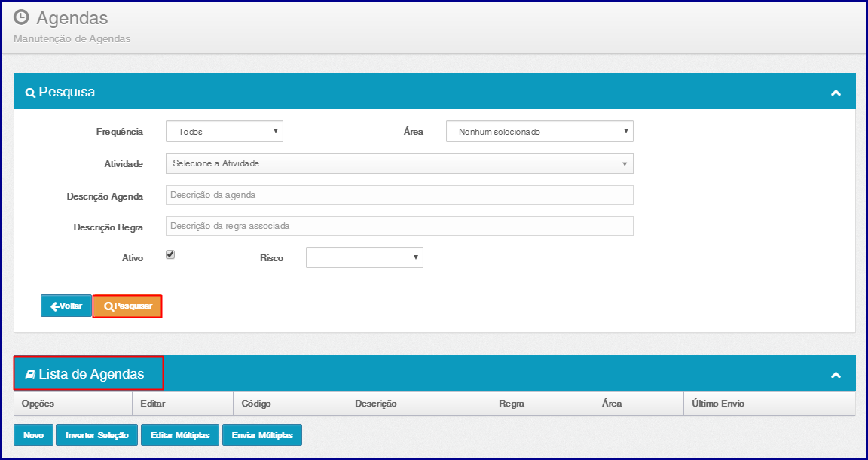Click the Regra column header
Screen dimensions: 868x460
point(542,404)
